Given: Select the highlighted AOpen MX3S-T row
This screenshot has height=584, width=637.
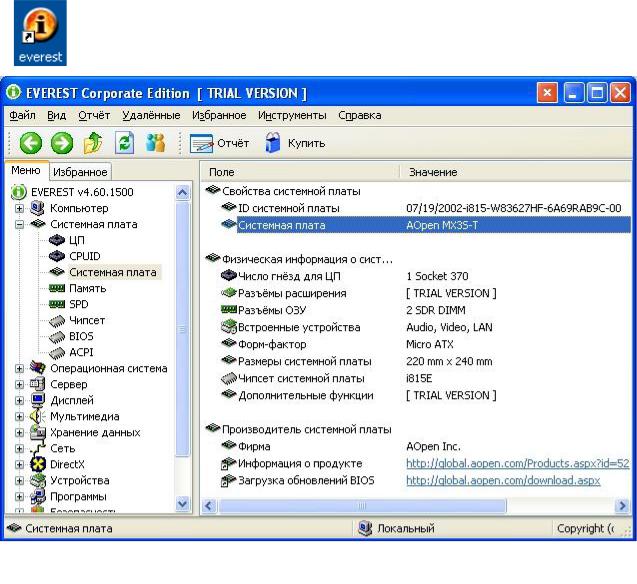Looking at the screenshot, I should click(425, 225).
